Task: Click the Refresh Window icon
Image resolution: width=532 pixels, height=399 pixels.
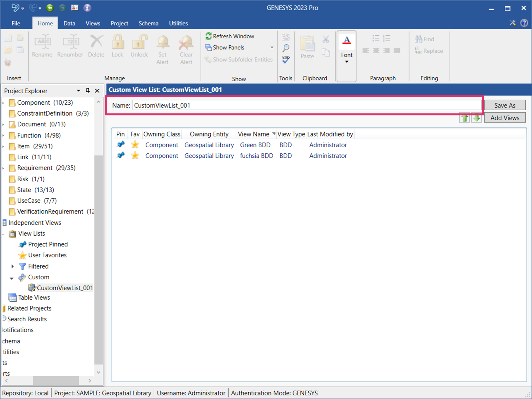Action: (208, 36)
